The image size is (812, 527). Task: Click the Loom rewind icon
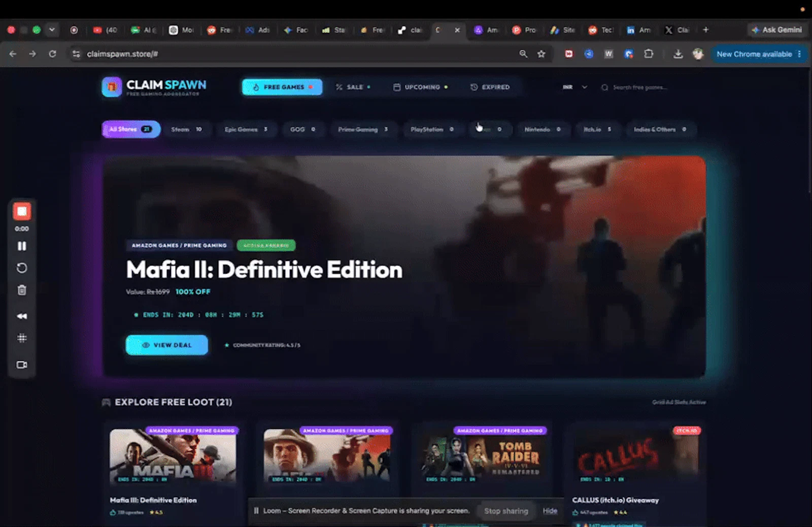22,316
